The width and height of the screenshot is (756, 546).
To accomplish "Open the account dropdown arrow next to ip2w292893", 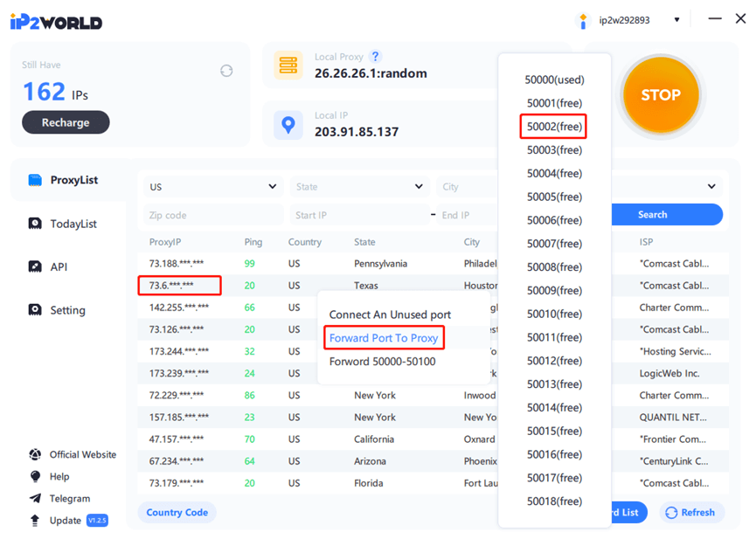I will coord(677,20).
